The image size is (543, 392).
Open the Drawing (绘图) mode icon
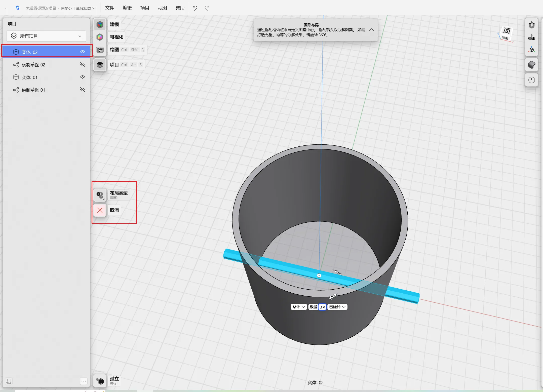[100, 50]
